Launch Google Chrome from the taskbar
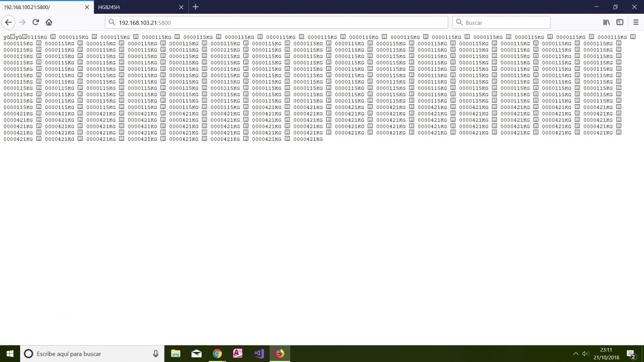The height and width of the screenshot is (362, 644). click(217, 354)
